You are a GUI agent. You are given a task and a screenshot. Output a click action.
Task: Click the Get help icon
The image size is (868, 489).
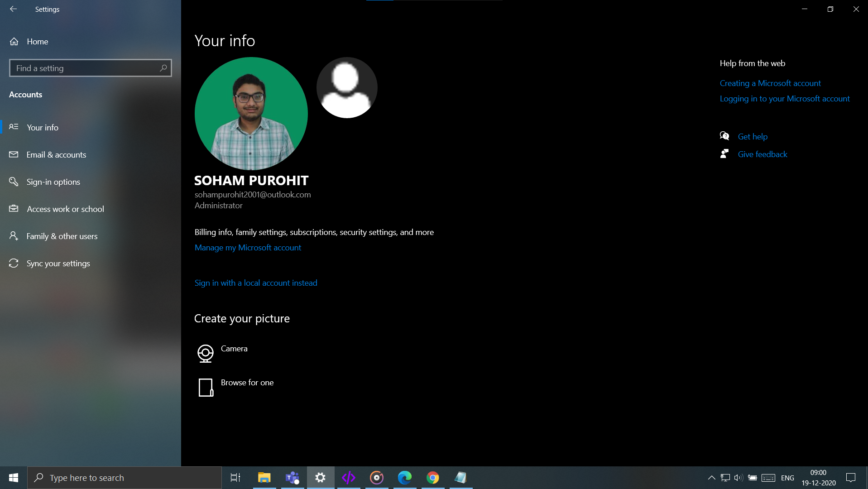tap(724, 136)
